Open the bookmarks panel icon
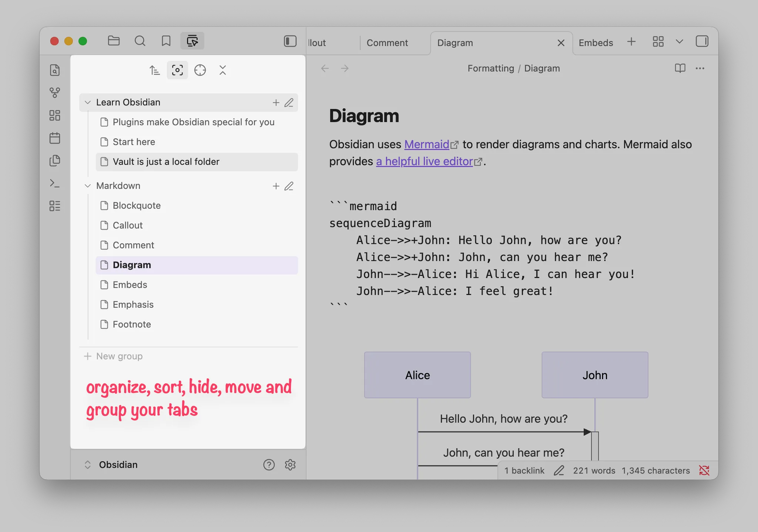 click(x=166, y=41)
